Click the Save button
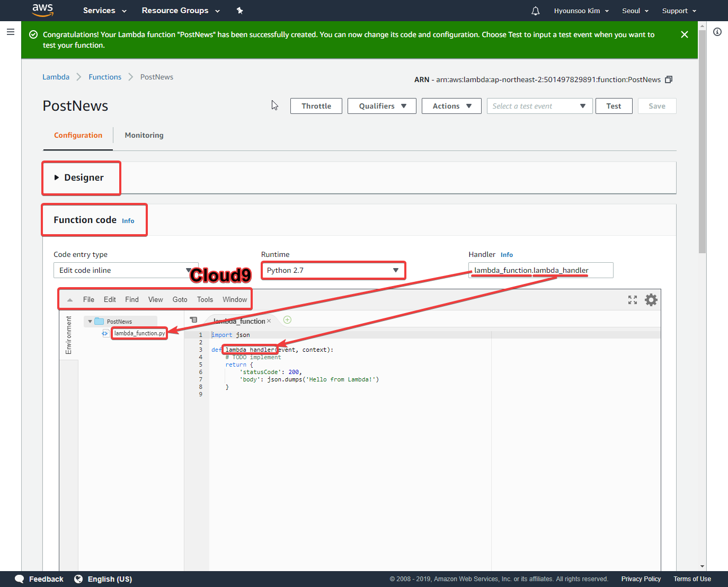 (x=657, y=106)
